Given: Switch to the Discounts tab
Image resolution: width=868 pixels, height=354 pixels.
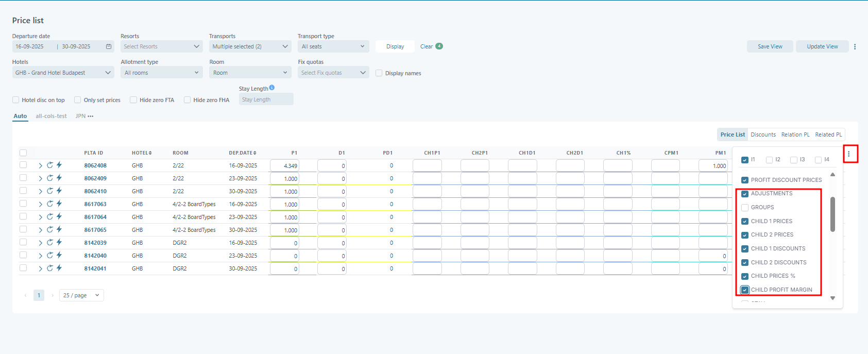Looking at the screenshot, I should pyautogui.click(x=763, y=134).
